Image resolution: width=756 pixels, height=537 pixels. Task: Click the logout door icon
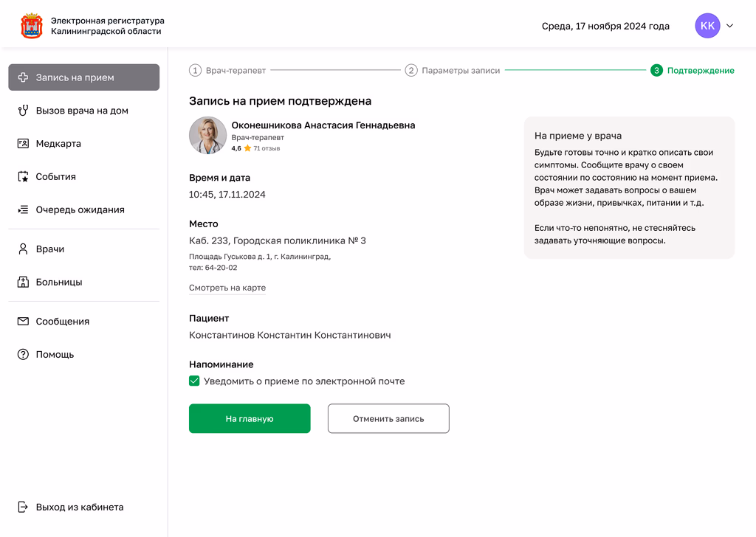[x=23, y=507]
